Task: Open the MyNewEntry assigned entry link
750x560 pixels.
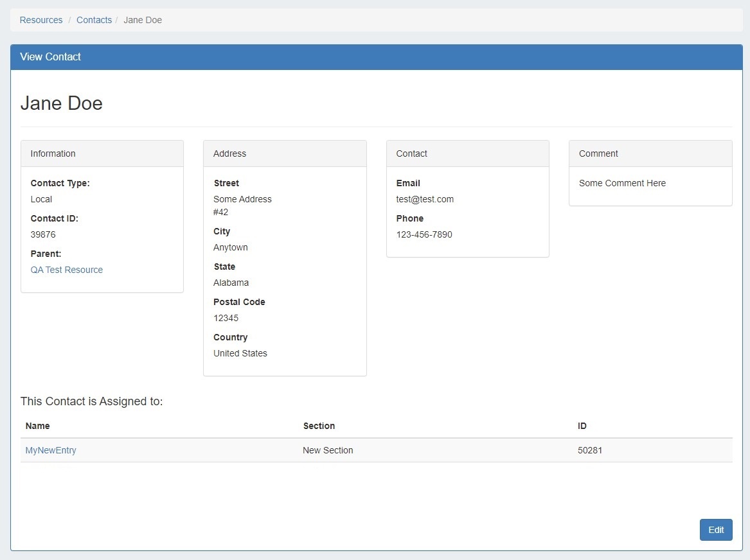Action: [x=51, y=450]
